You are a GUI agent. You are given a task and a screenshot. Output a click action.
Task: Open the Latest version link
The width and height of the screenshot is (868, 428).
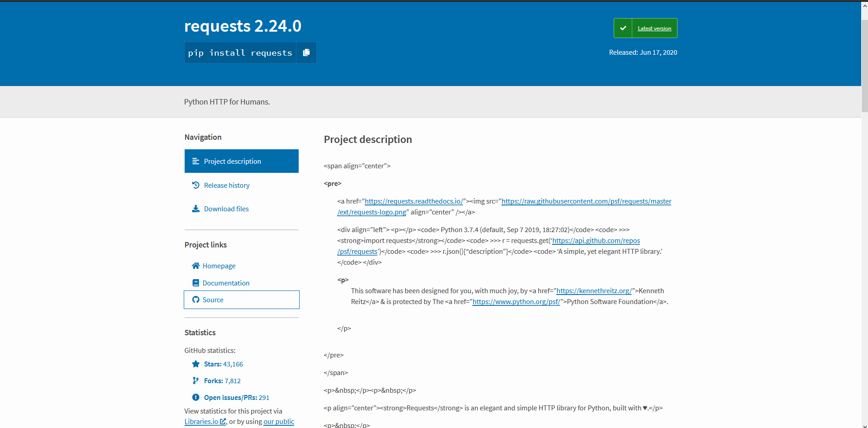[x=654, y=28]
